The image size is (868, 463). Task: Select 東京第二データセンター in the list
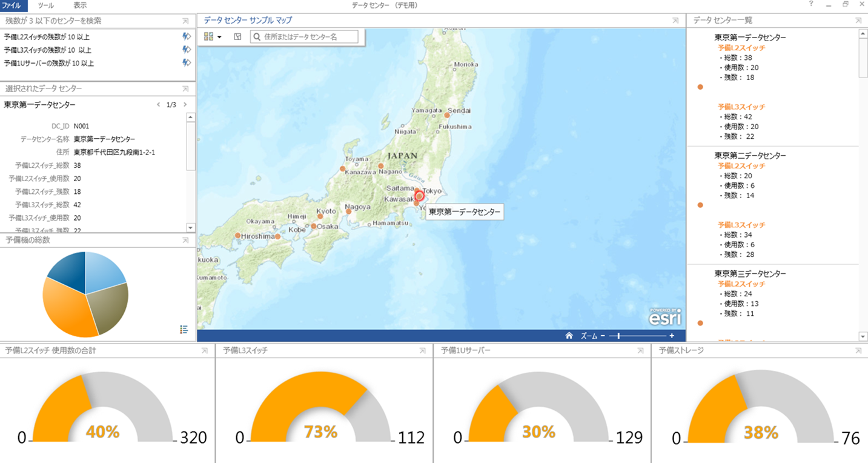click(x=750, y=156)
